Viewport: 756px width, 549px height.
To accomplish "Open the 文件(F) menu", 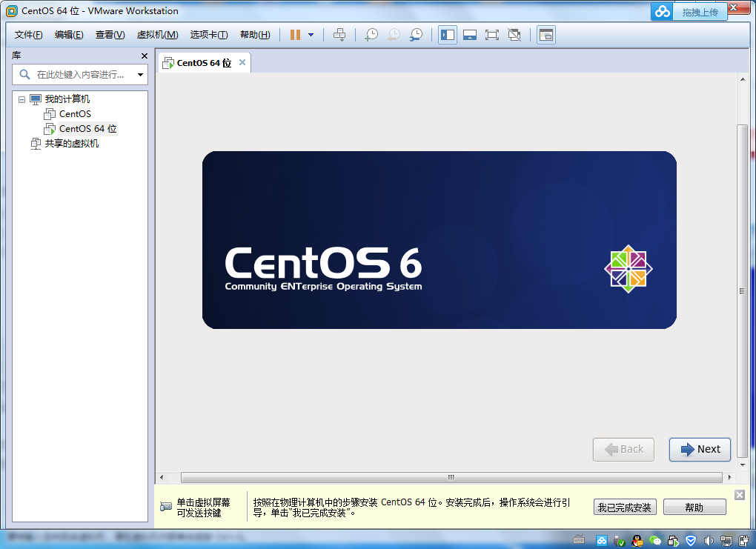I will coord(28,35).
